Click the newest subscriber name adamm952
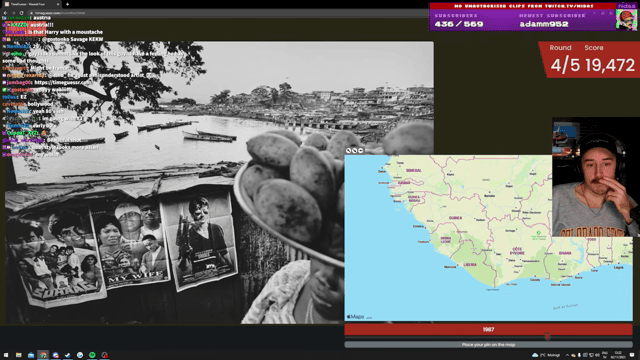The height and width of the screenshot is (360, 640). 544,24
